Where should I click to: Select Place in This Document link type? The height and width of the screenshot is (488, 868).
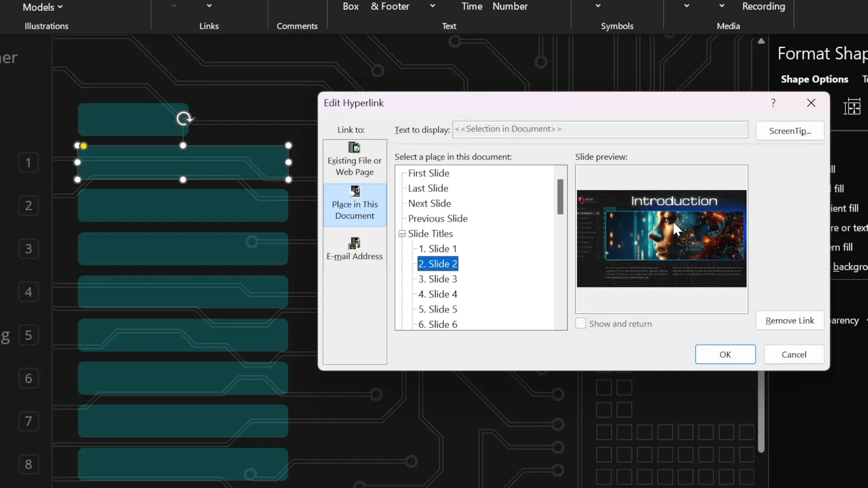355,204
